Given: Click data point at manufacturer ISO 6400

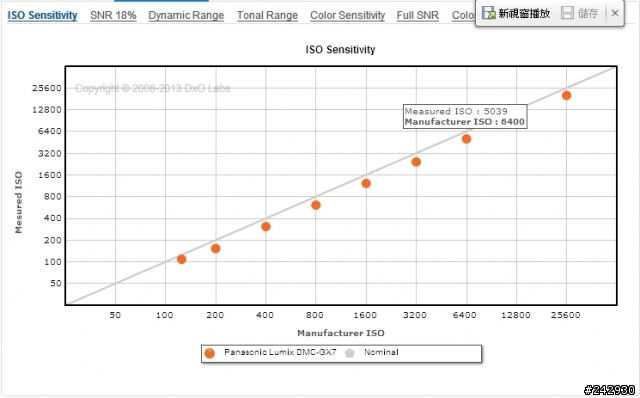Looking at the screenshot, I should [x=467, y=139].
